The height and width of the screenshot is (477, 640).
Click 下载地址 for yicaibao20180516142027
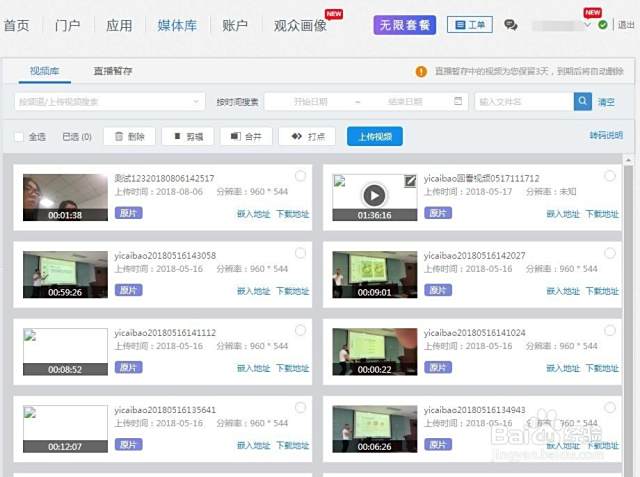602,291
